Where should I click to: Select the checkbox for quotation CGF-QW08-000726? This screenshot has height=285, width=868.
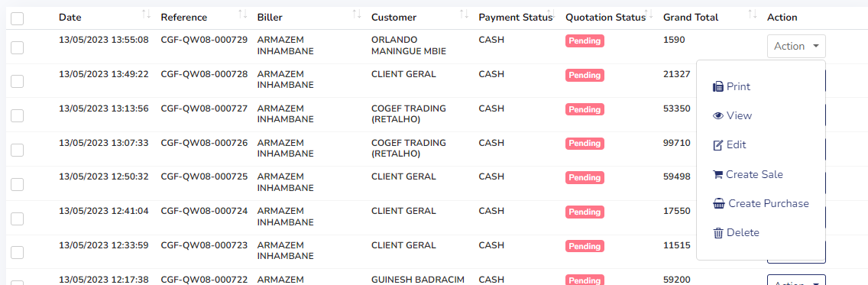tap(17, 150)
